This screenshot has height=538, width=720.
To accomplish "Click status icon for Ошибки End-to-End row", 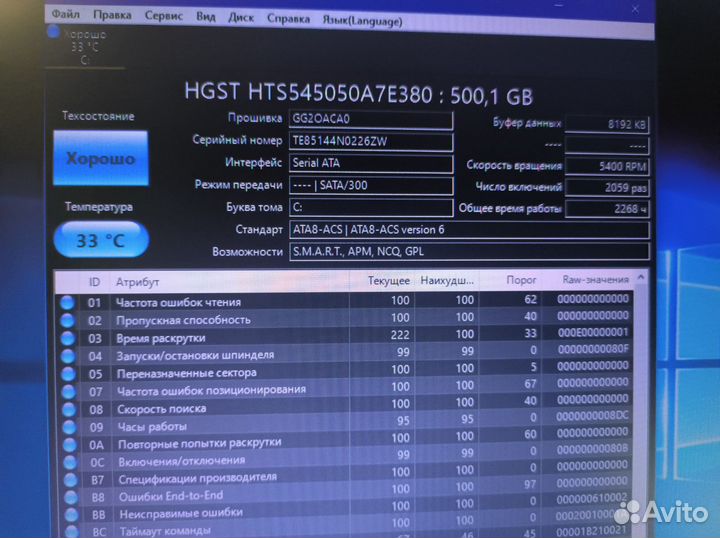I will pos(68,496).
